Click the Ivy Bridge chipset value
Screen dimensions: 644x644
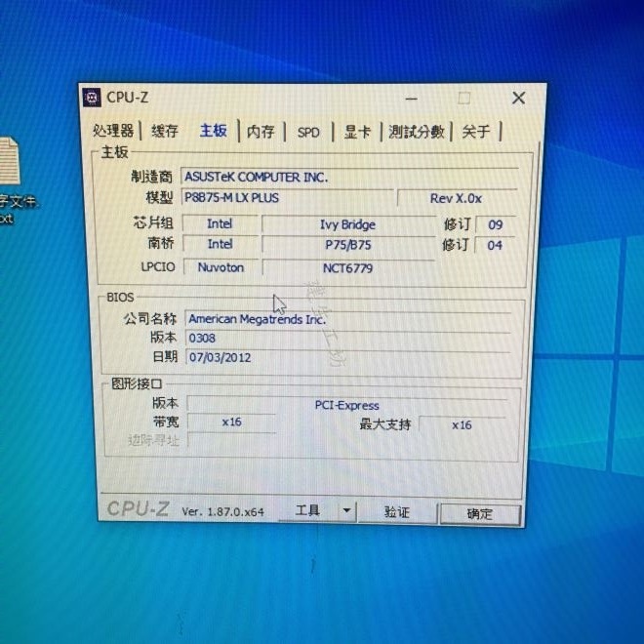click(x=348, y=224)
